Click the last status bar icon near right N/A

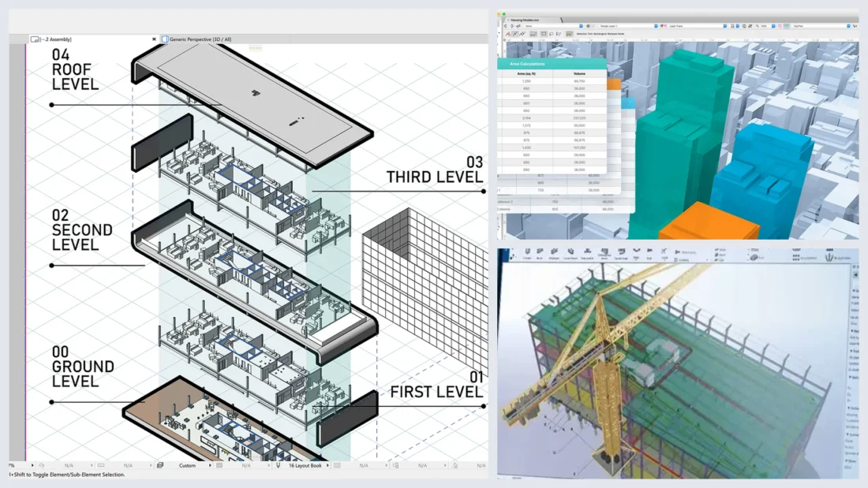[x=455, y=465]
